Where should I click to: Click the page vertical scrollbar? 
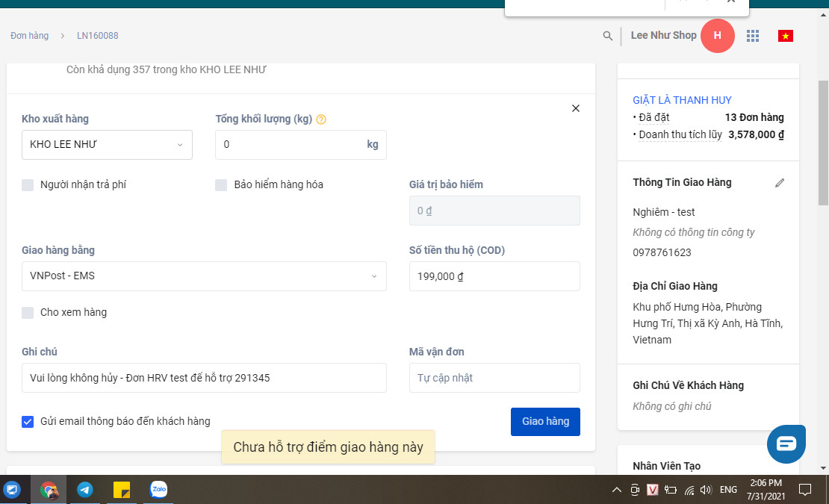[823, 143]
